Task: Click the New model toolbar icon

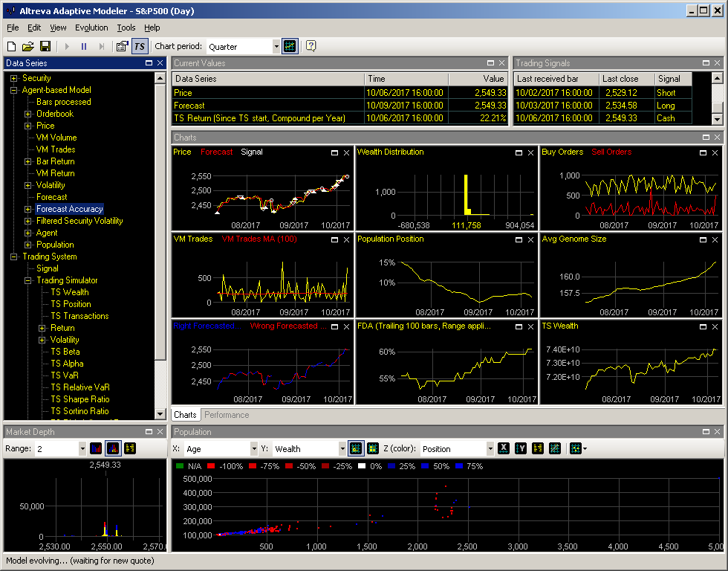Action: pos(10,46)
